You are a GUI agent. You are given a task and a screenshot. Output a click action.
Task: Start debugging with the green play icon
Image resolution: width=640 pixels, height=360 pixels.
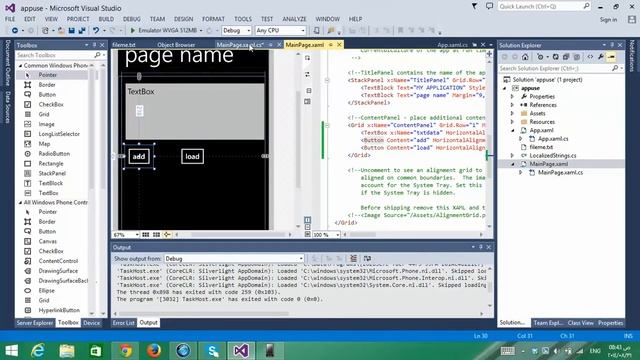[x=133, y=31]
